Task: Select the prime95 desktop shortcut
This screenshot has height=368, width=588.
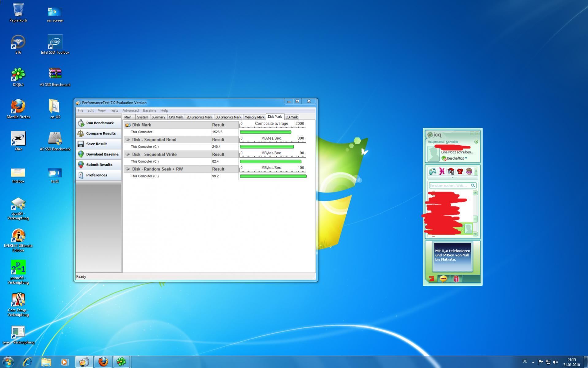Action: pyautogui.click(x=18, y=273)
